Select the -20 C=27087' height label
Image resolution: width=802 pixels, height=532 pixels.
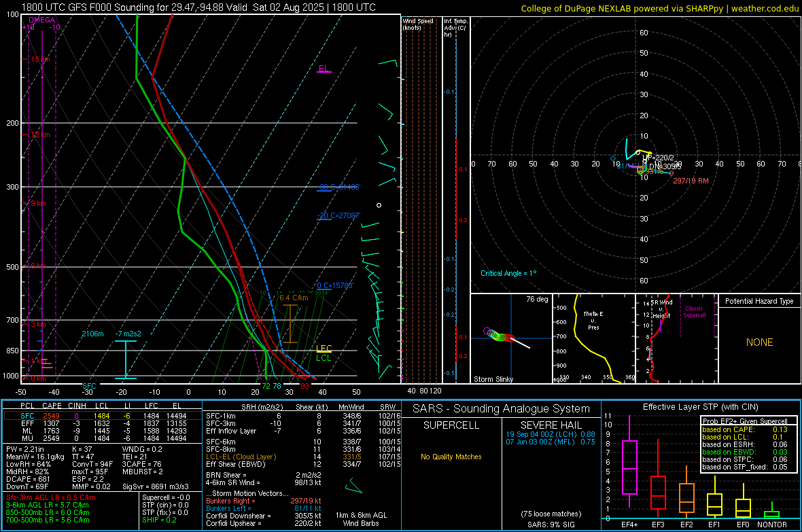point(339,215)
